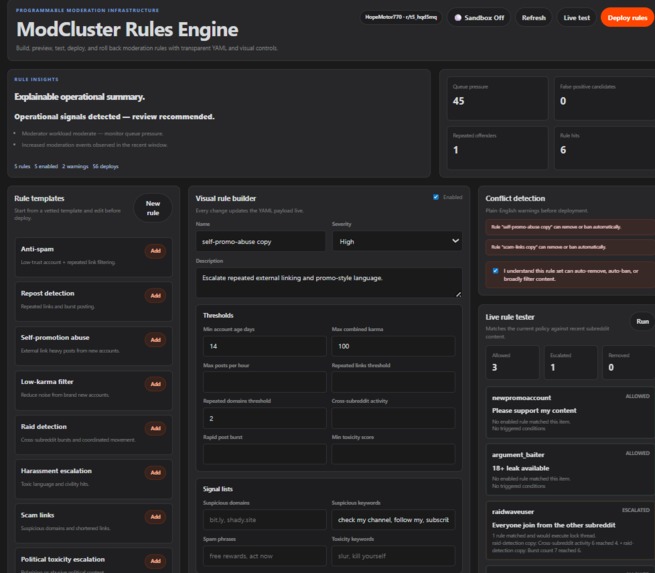Click the Repeated links threshold field

pos(394,382)
